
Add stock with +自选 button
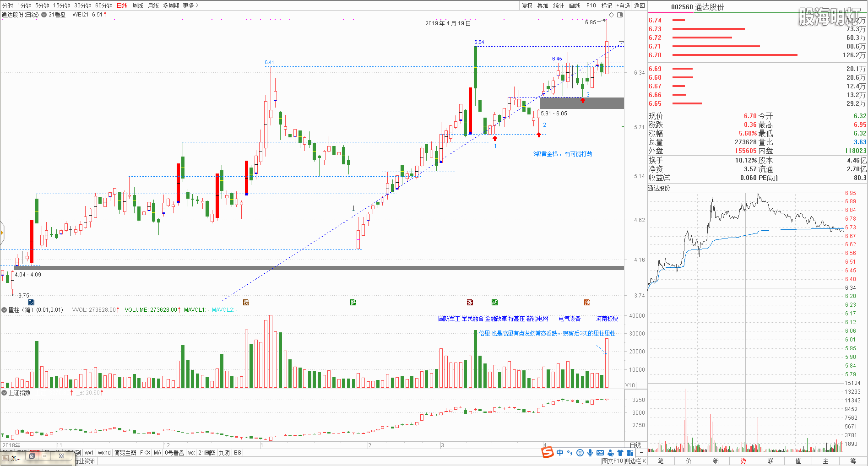tap(623, 5)
